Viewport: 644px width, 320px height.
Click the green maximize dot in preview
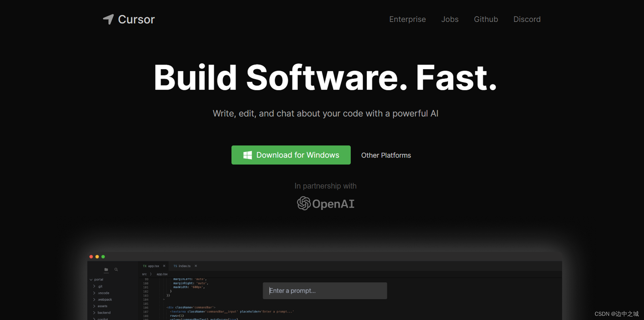[x=103, y=257]
